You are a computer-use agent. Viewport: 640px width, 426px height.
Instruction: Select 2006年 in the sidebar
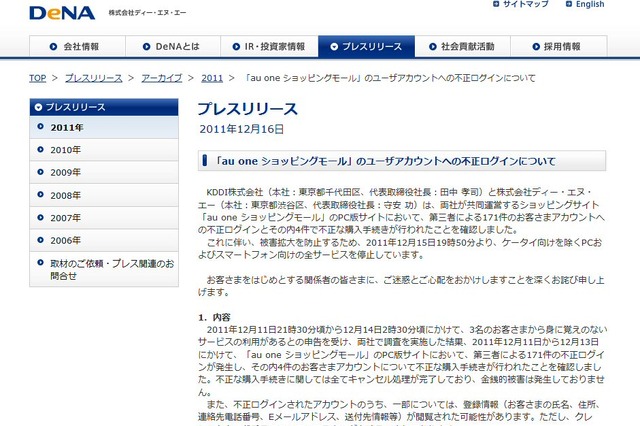click(104, 240)
